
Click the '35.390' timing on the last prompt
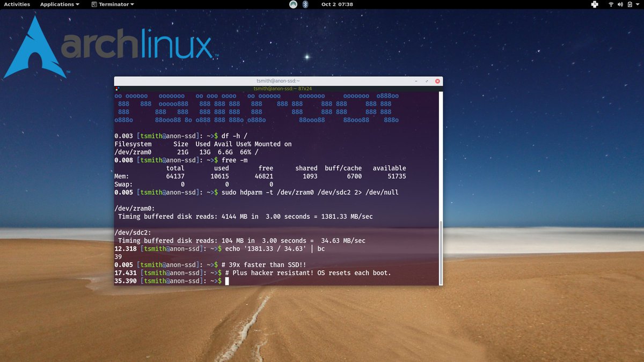click(x=126, y=281)
